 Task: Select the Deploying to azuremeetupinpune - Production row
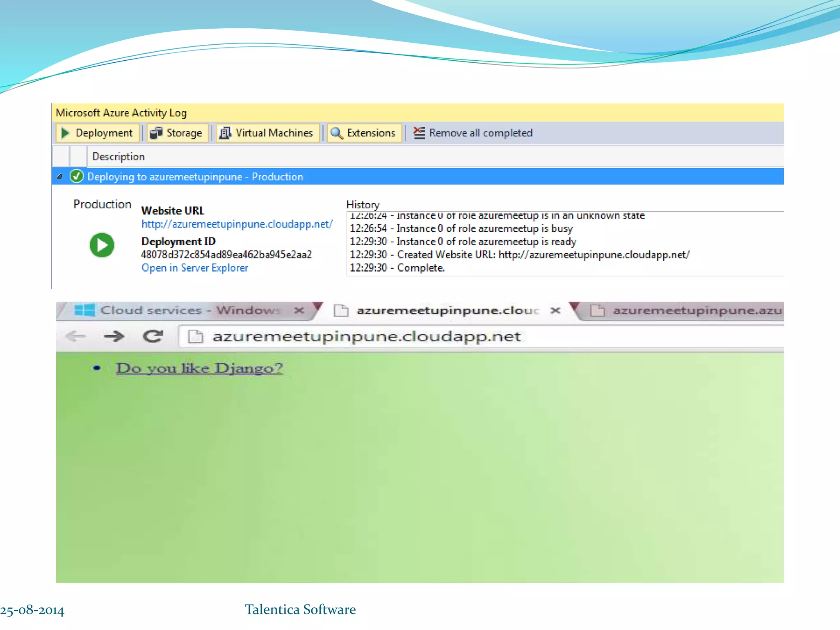pyautogui.click(x=418, y=176)
